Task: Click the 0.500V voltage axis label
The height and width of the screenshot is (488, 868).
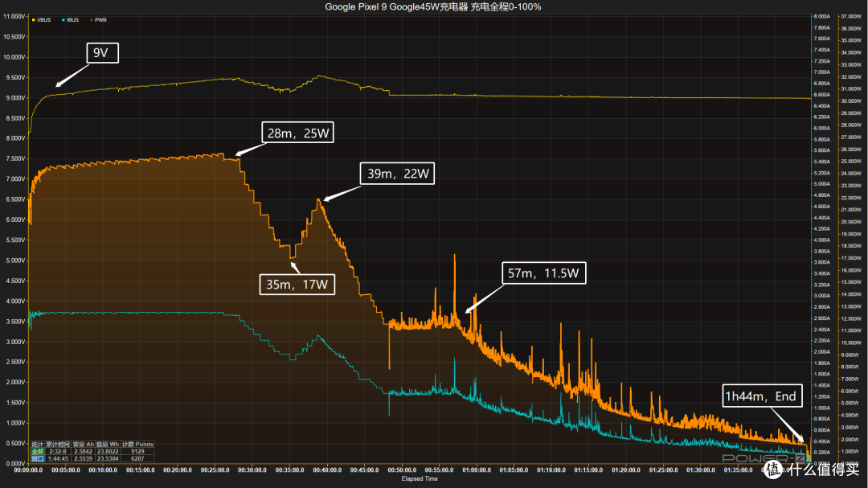Action: (15, 443)
